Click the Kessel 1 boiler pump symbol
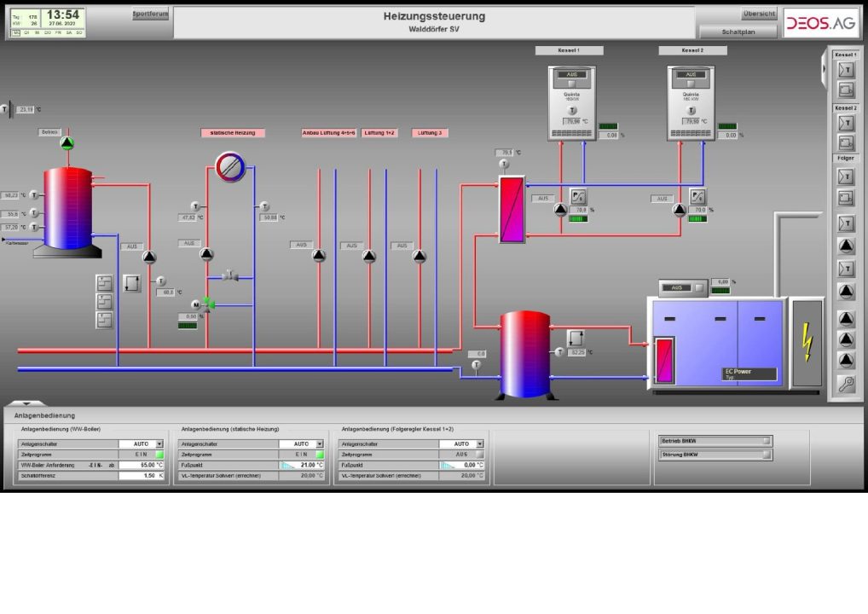Viewport: 868px width, 614px height. pyautogui.click(x=561, y=209)
